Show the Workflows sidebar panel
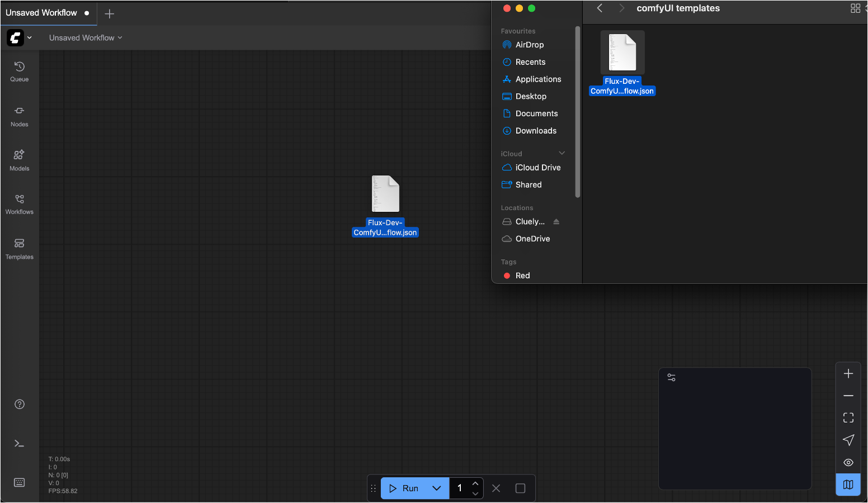Image resolution: width=868 pixels, height=503 pixels. pyautogui.click(x=20, y=205)
